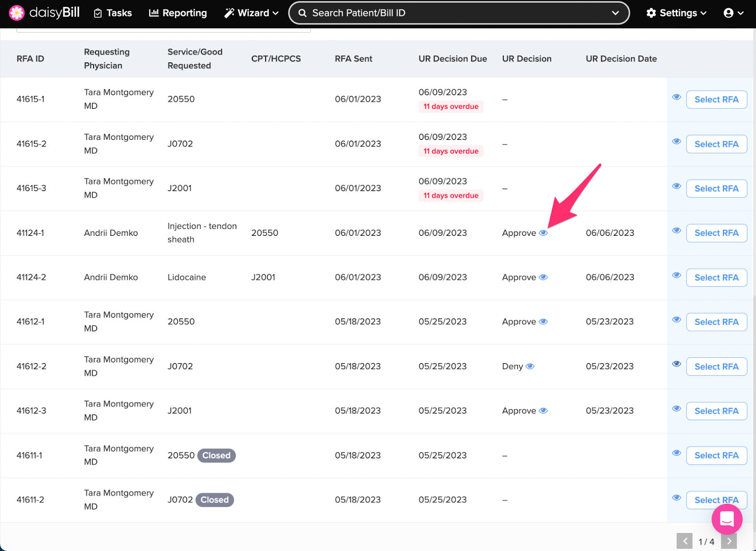756x551 pixels.
Task: View RFA 41615-3 via row eye icon
Action: tap(677, 186)
